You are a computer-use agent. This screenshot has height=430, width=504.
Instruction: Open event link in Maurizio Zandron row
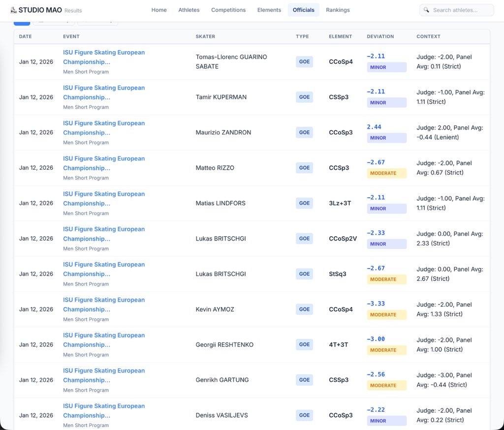104,128
